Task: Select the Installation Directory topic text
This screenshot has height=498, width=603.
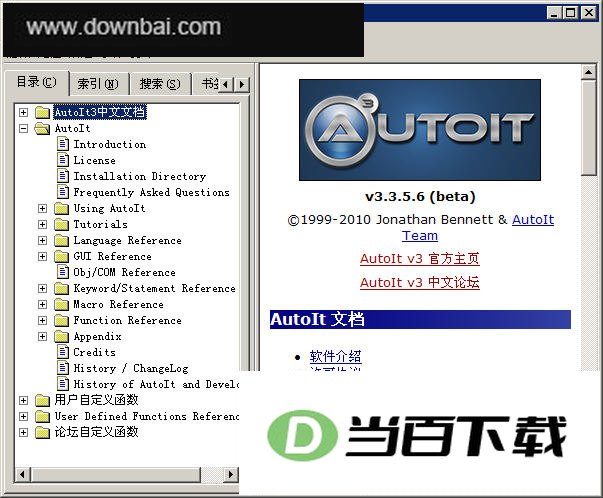Action: pyautogui.click(x=140, y=177)
